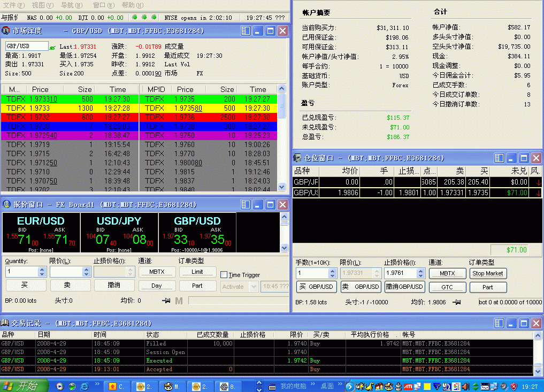Enable the Time Trigger checkbox
This screenshot has height=392, width=544.
click(224, 275)
